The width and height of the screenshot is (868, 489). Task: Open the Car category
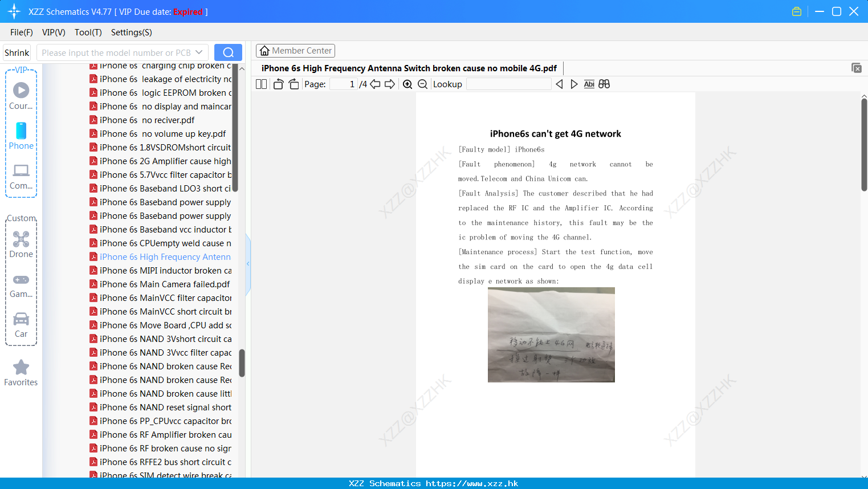point(21,325)
